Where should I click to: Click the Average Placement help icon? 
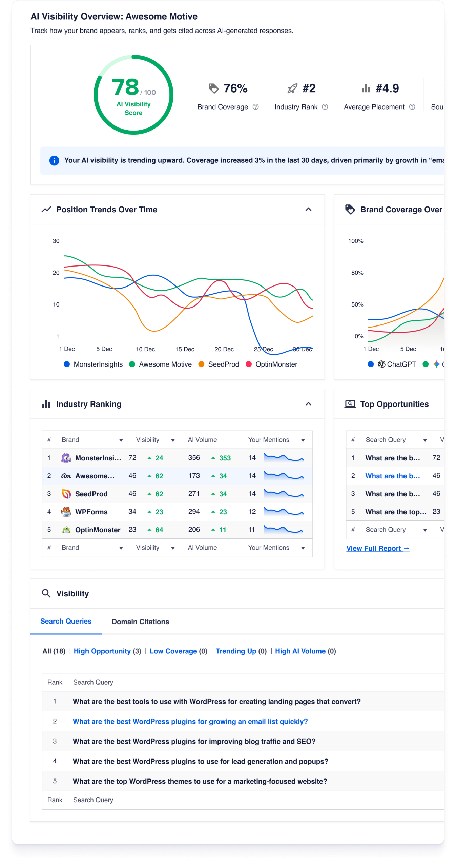click(x=412, y=107)
